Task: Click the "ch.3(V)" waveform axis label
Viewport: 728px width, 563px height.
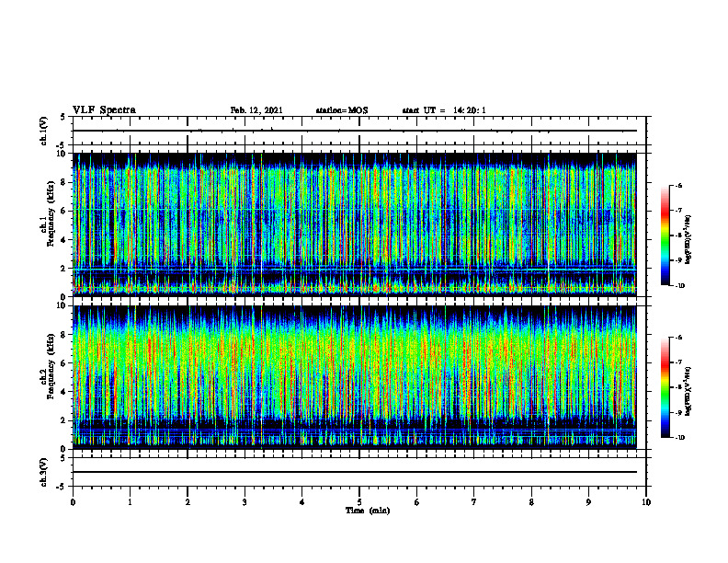Action: 43,472
